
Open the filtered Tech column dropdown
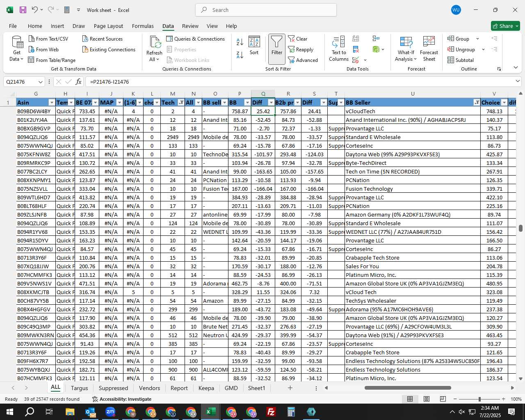tap(181, 103)
